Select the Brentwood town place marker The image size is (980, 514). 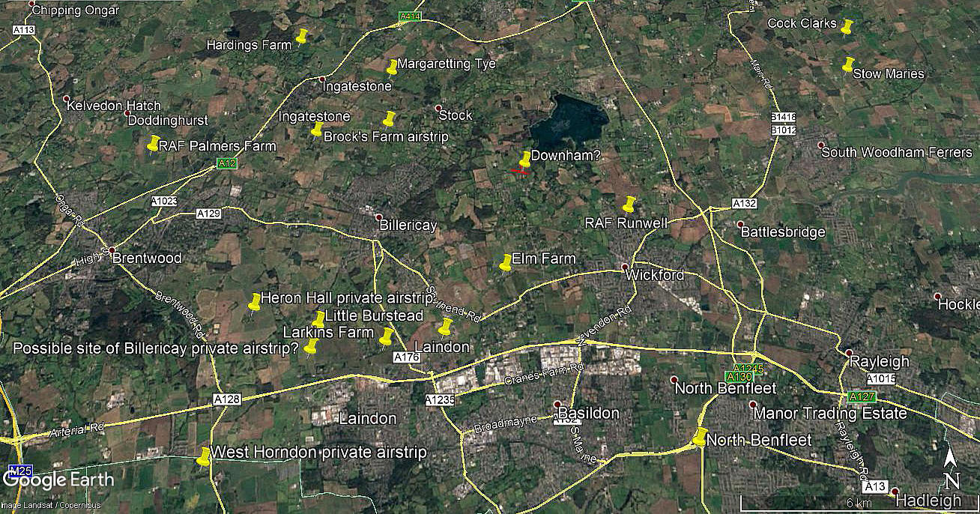click(x=111, y=250)
